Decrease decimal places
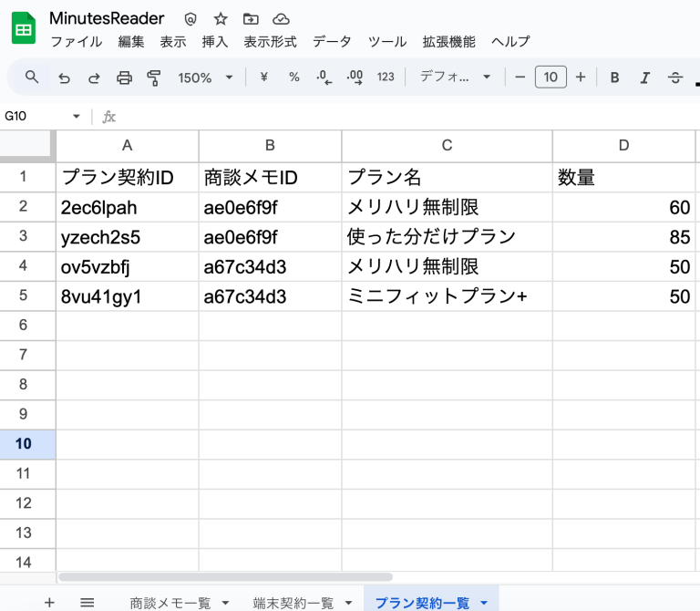The height and width of the screenshot is (611, 700). coord(324,78)
